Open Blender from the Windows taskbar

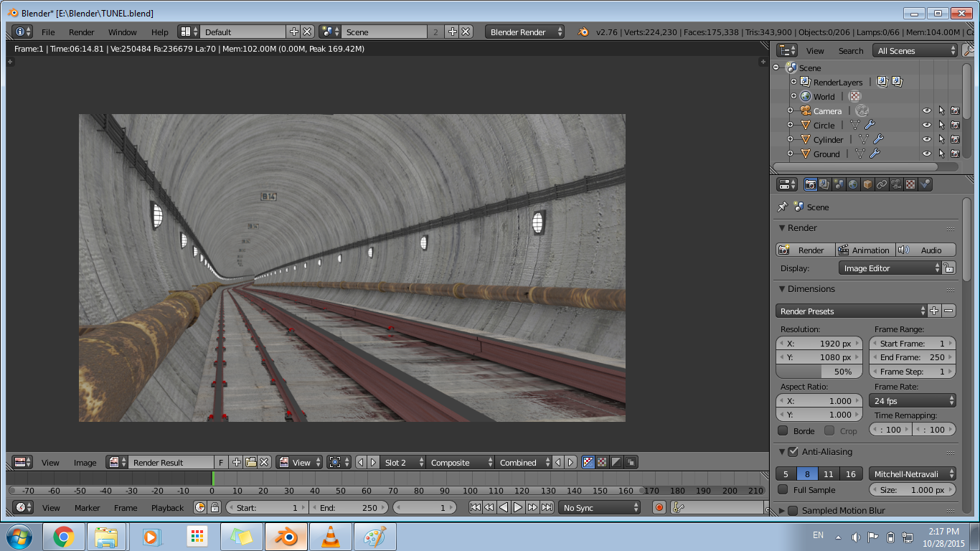[x=286, y=537]
